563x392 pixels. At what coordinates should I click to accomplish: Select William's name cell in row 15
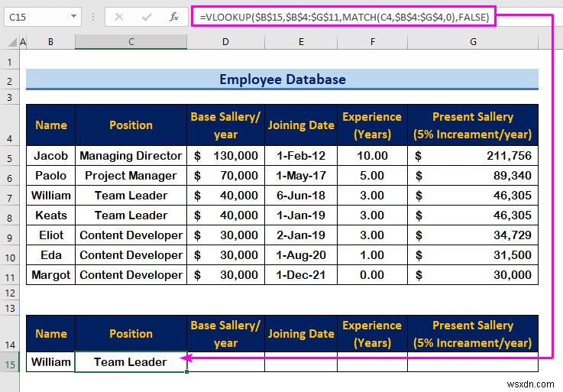pos(51,362)
